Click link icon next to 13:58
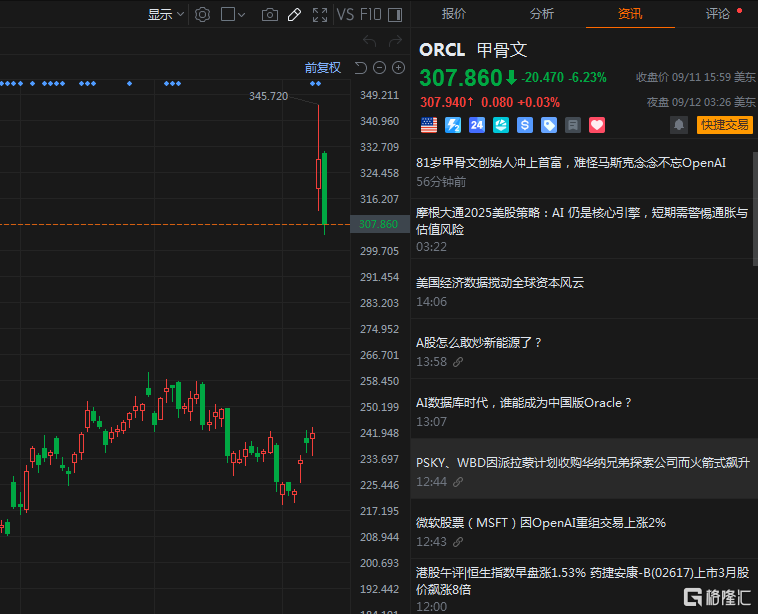This screenshot has height=614, width=758. coord(458,362)
